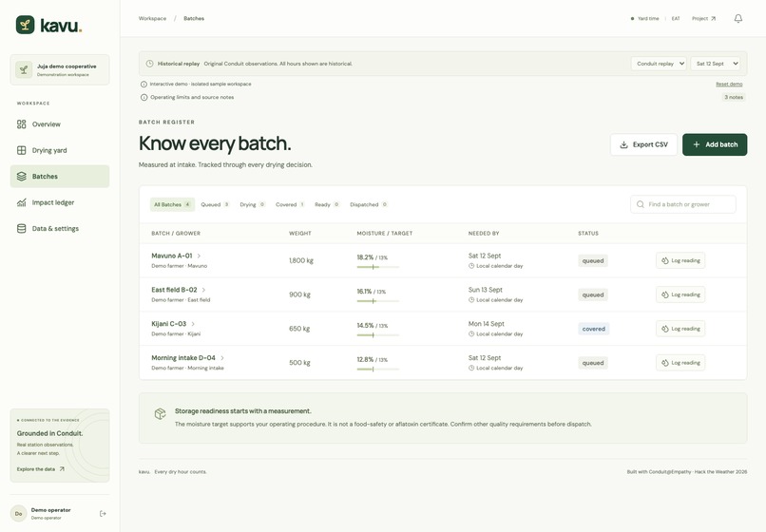Screen dimensions: 766x532
Task: Select the Dispatched filter tab
Action: click(x=369, y=204)
